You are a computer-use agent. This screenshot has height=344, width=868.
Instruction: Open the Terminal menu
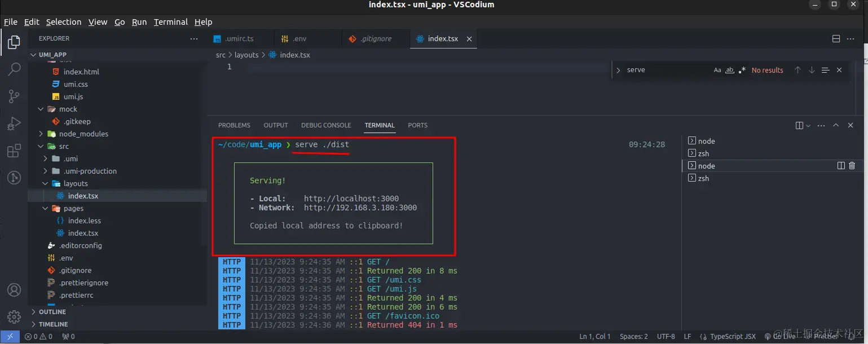171,22
